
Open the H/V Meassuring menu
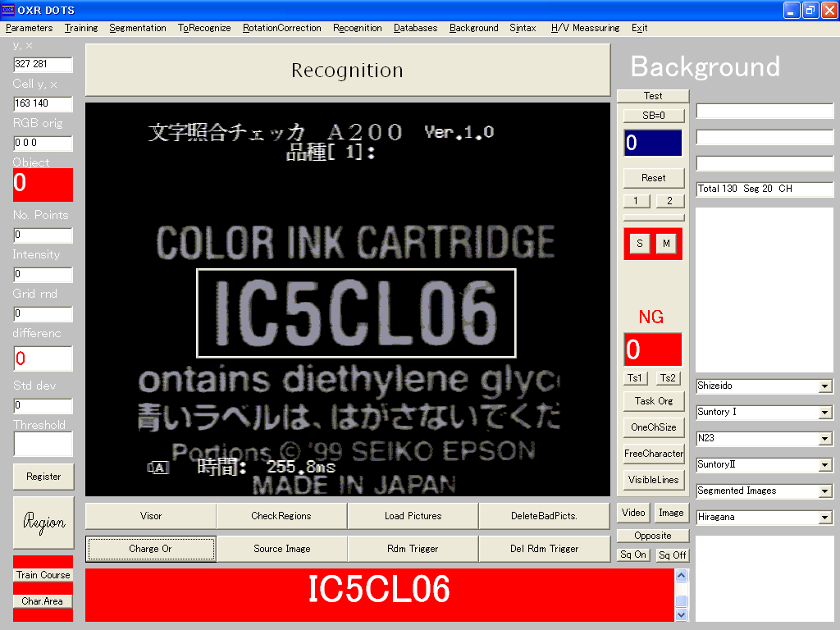pos(585,28)
